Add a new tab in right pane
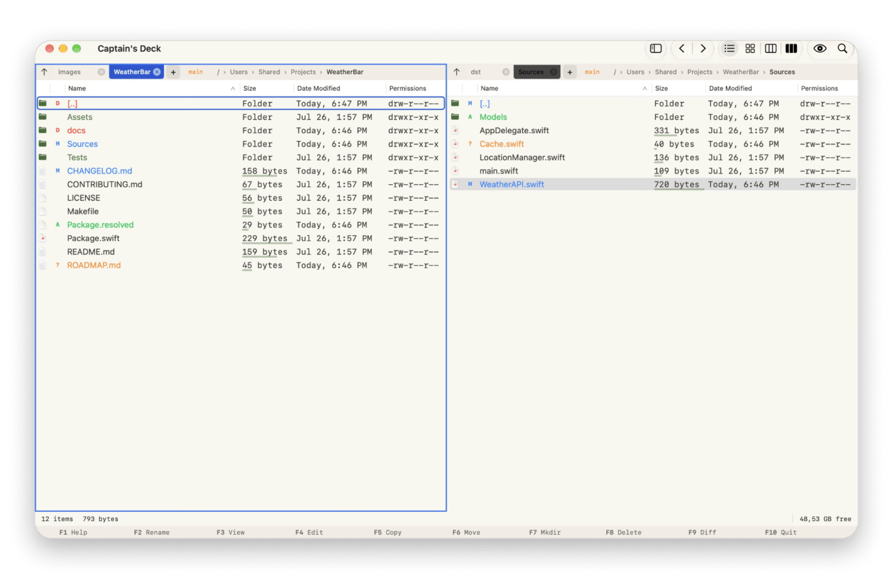The image size is (893, 588). tap(570, 72)
